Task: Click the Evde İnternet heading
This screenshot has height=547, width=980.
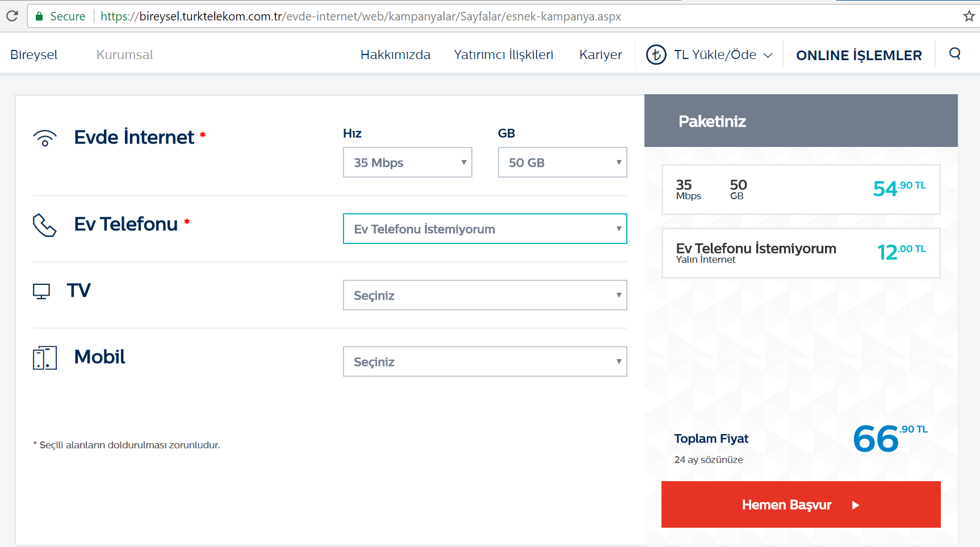Action: (134, 137)
